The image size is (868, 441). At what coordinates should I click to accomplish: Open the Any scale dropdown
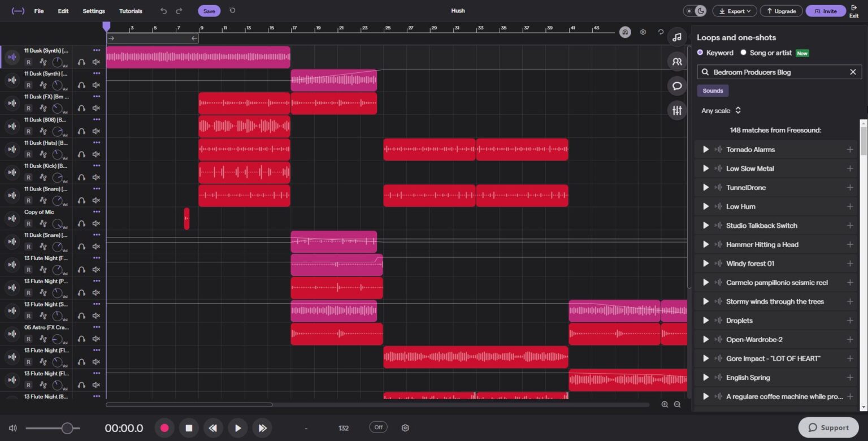tap(720, 110)
